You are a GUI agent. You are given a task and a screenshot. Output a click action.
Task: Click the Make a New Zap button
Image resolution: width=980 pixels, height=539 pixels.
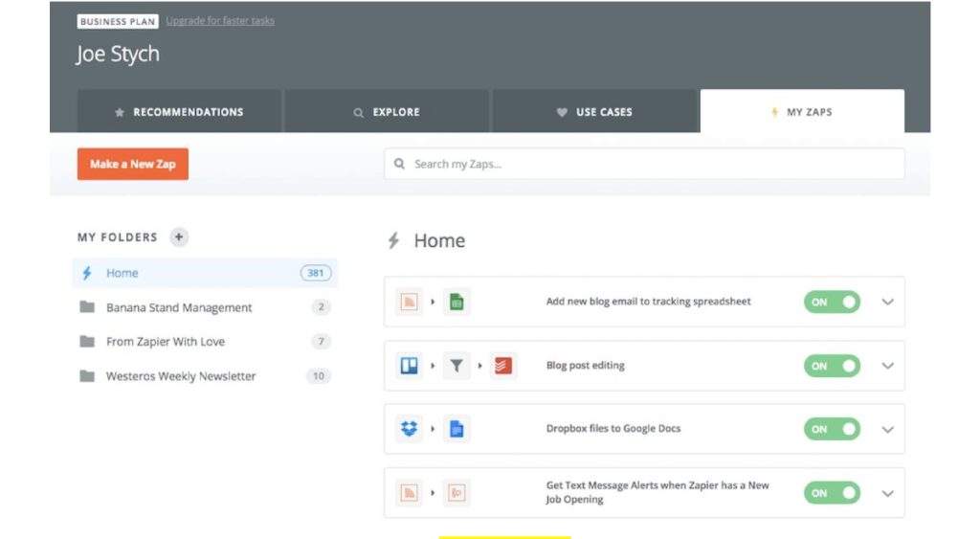[x=132, y=164]
